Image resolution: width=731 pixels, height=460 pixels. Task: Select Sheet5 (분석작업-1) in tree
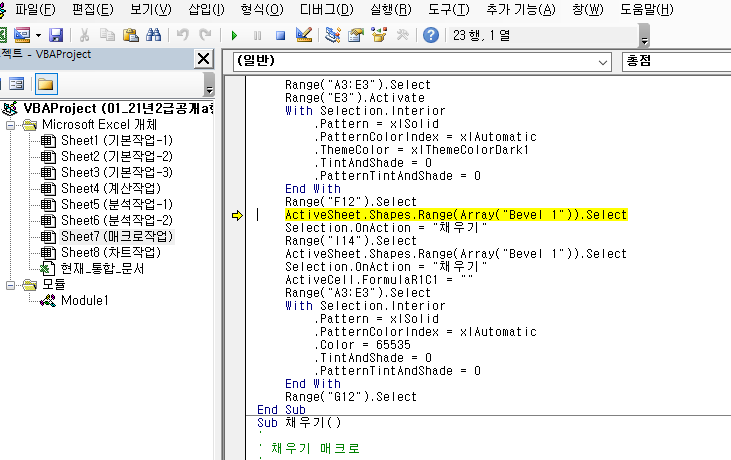(x=117, y=204)
